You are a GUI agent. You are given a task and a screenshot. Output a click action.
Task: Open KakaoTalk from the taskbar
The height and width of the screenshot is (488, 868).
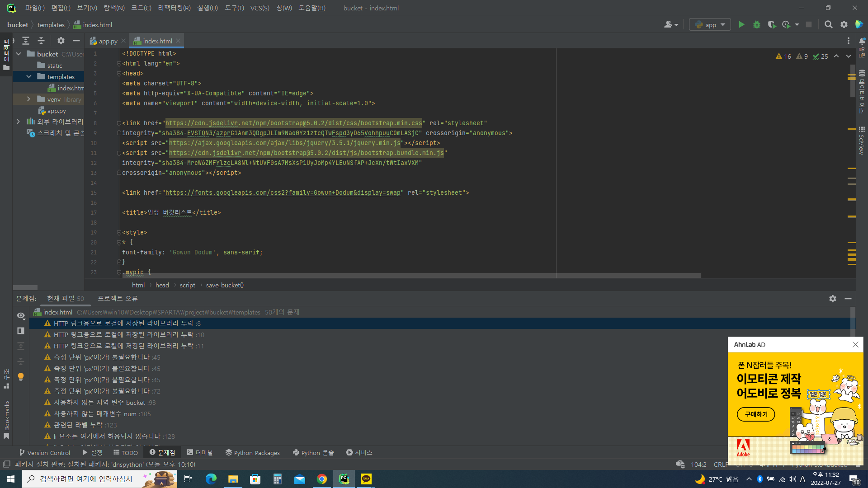click(366, 479)
